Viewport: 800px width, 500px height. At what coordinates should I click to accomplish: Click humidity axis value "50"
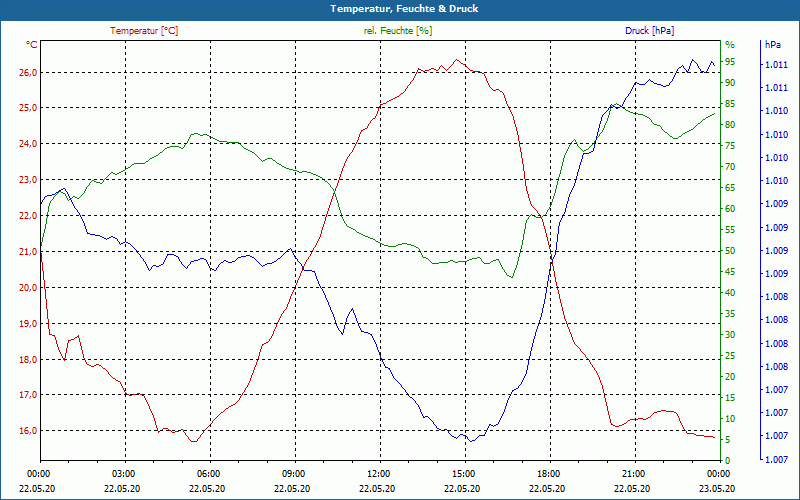click(x=730, y=251)
